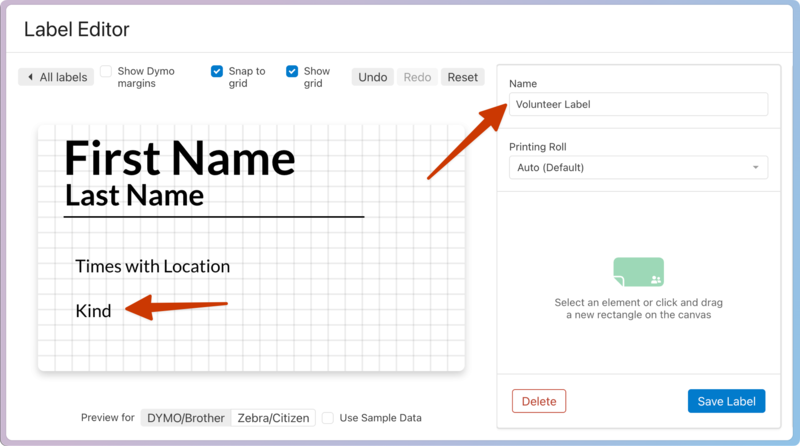Click the Printing Roll dropdown arrow
Screen dimensions: 800x446
[755, 168]
